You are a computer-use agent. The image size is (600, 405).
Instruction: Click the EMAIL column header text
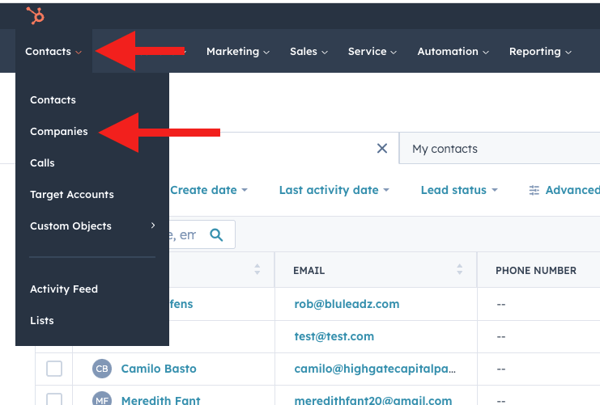[309, 270]
